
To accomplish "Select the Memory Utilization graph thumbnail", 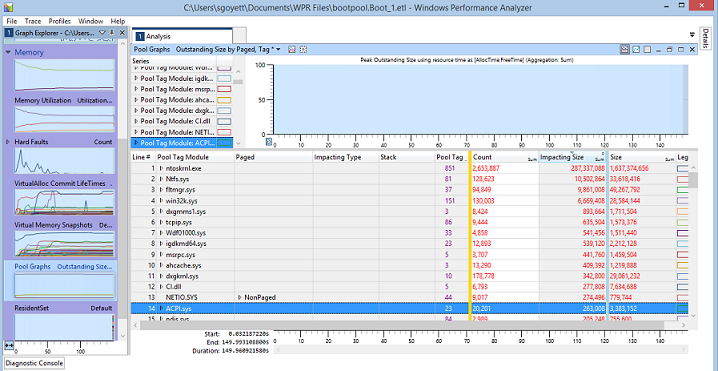I will 64,119.
